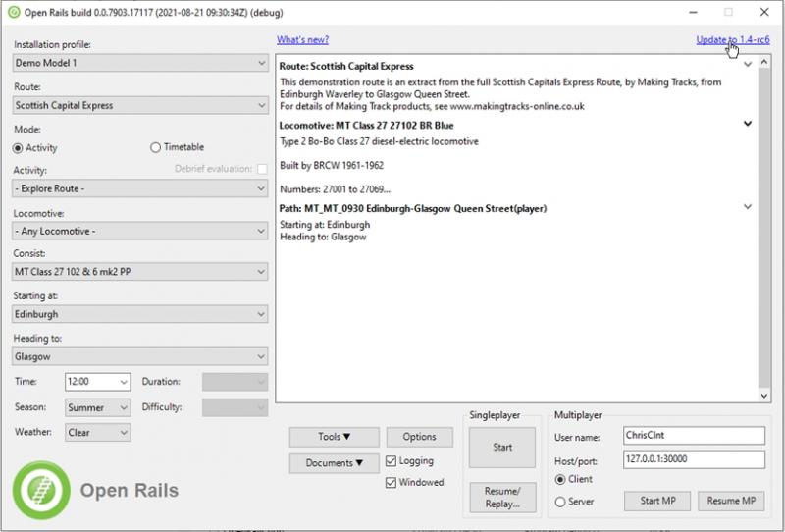Select the Client multiplayer radio button
The height and width of the screenshot is (532, 785).
tap(560, 480)
